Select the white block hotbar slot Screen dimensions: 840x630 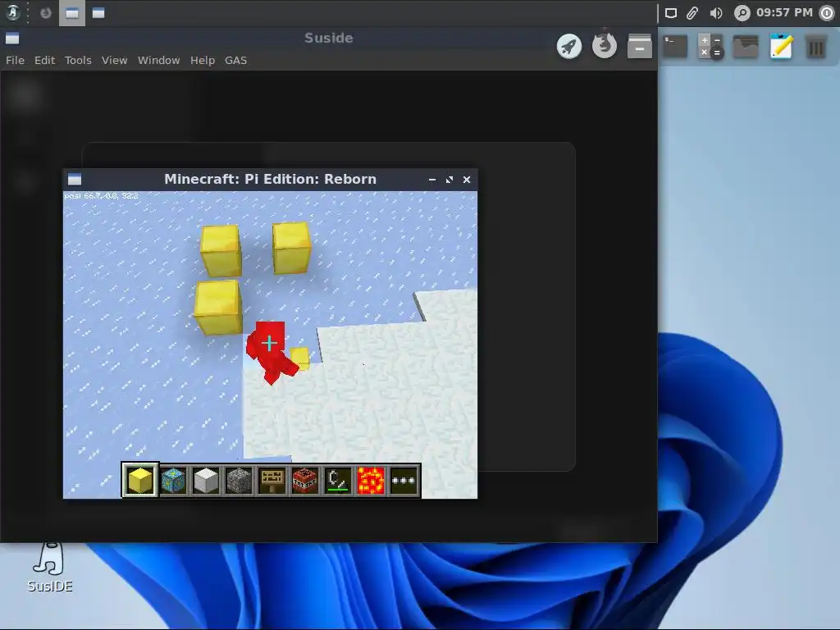tap(206, 480)
